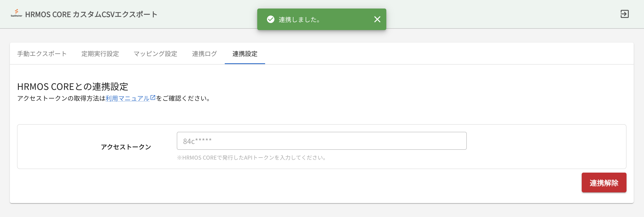This screenshot has width=644, height=217.
Task: Click the placeholder text 84c***** in the field
Action: (x=197, y=141)
